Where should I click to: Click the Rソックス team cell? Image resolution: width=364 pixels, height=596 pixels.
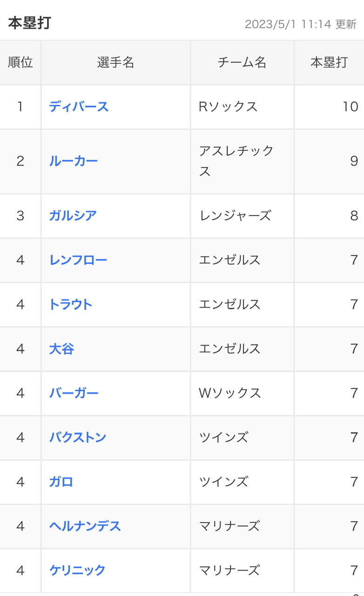coord(228,107)
